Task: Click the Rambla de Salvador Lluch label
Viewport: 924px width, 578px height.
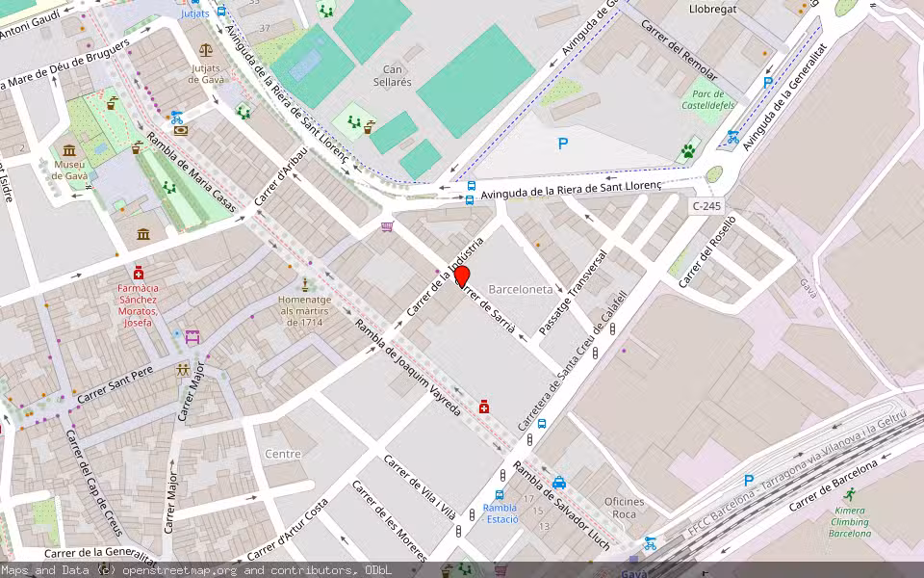Action: click(x=561, y=506)
